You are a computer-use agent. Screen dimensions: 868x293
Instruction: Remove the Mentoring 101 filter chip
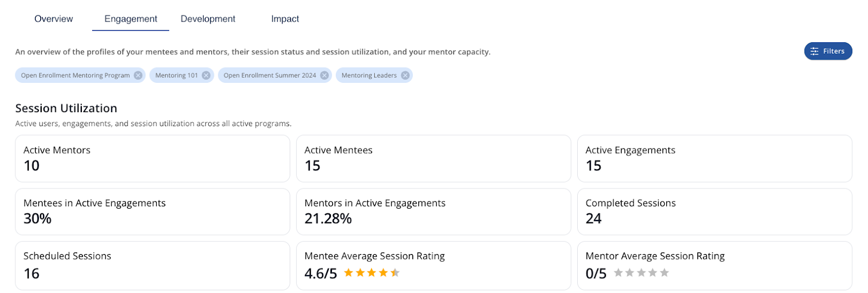tap(206, 75)
